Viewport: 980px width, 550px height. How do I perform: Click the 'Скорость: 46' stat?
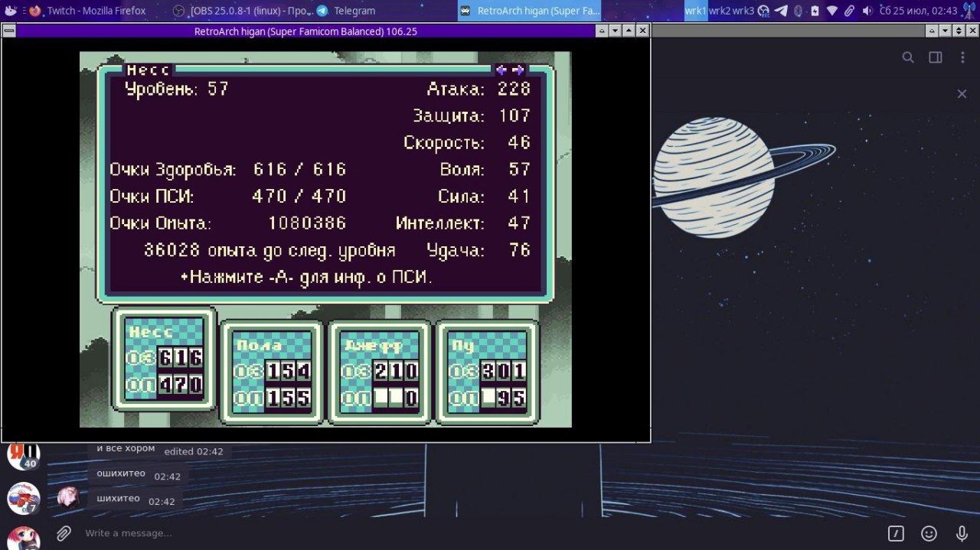click(467, 142)
